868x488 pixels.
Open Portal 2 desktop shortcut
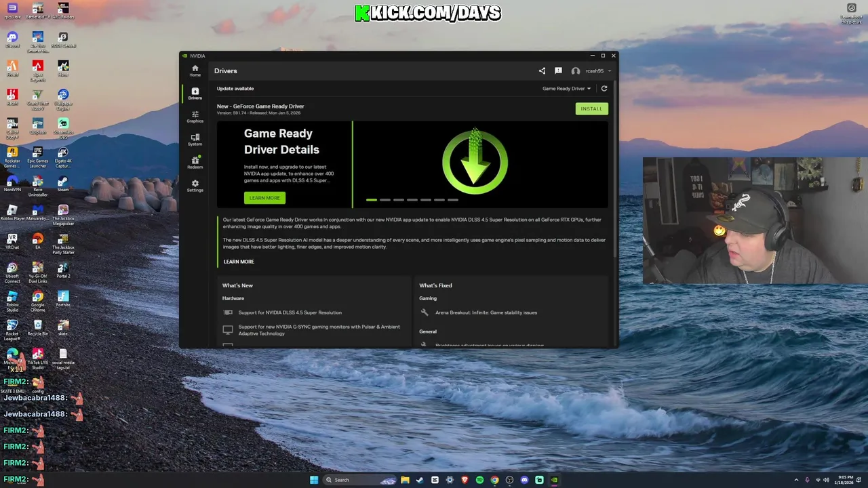point(63,270)
